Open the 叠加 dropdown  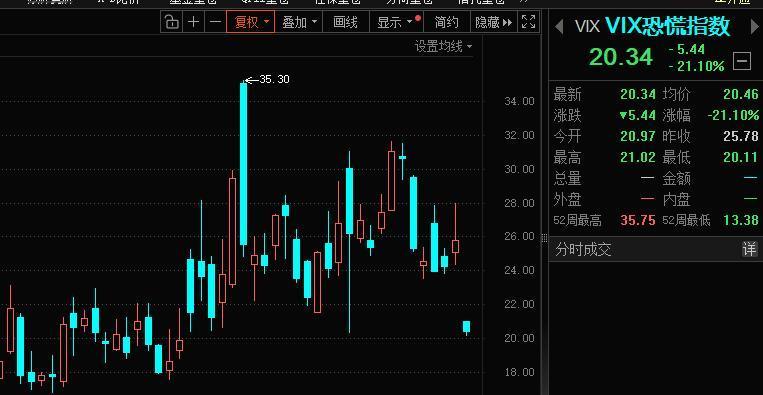click(299, 22)
